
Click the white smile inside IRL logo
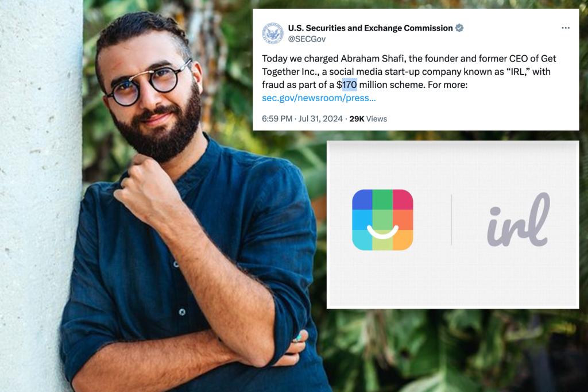[x=382, y=232]
